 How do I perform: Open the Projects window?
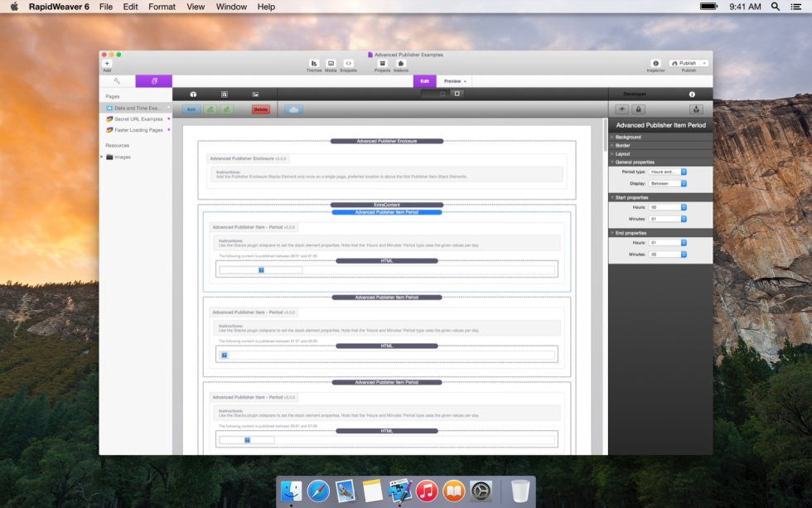coord(383,63)
